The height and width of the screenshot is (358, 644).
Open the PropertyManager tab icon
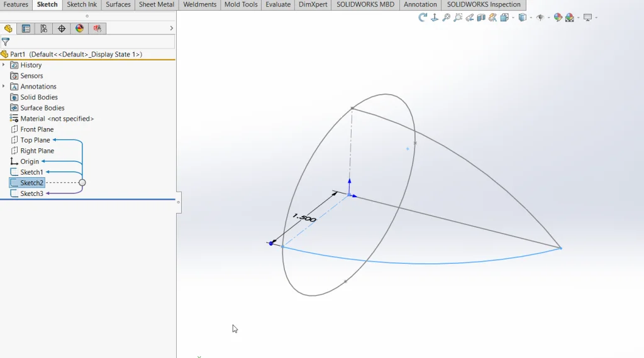coord(26,28)
